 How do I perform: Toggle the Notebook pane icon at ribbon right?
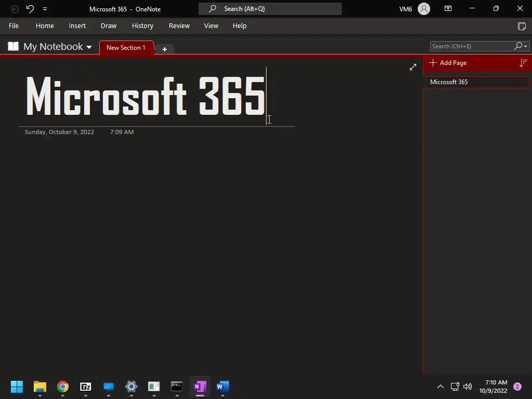tap(522, 26)
